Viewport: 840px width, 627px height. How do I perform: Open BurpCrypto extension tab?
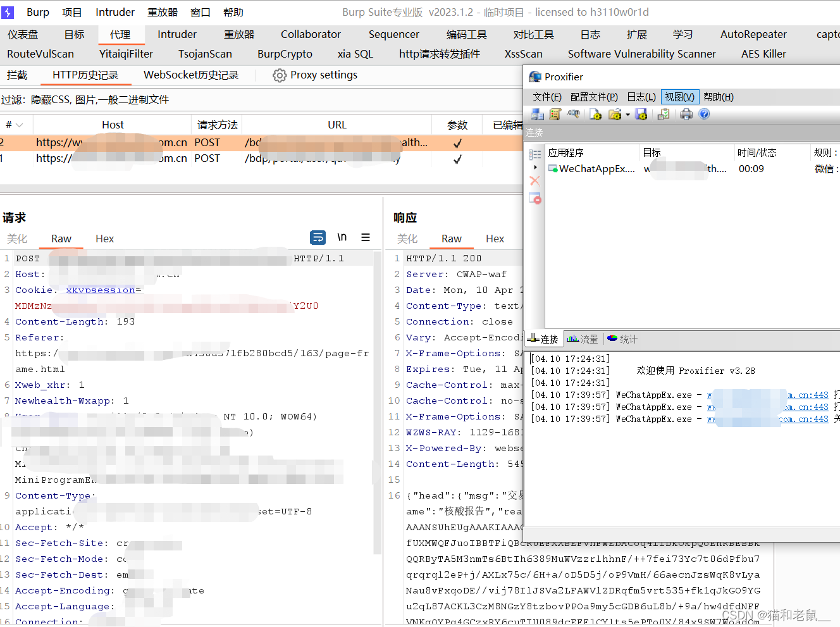(x=285, y=54)
